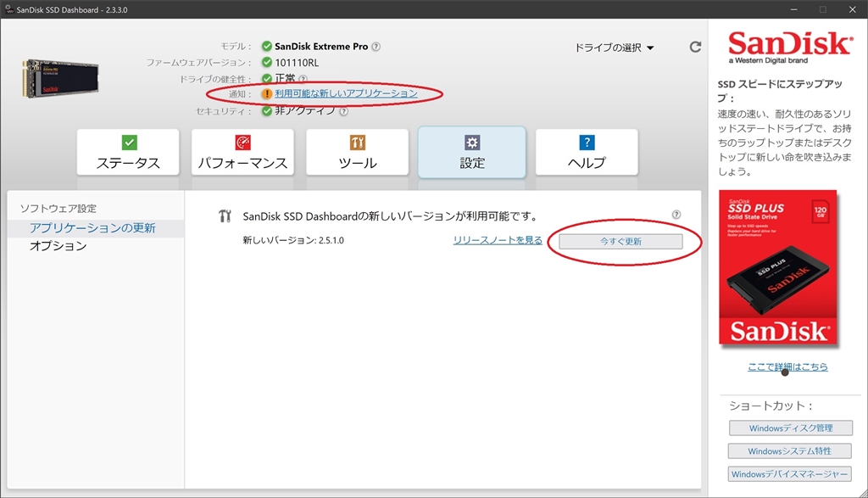The width and height of the screenshot is (868, 498).
Task: Open the 利用可能な新しいアプリケーション notification link
Action: (346, 93)
